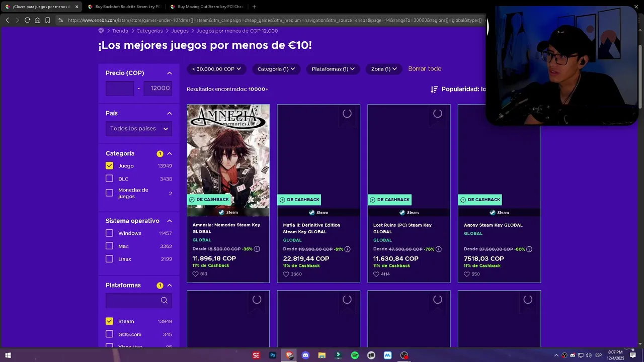The image size is (644, 362).
Task: Change the Popularidad sort order
Action: pyautogui.click(x=463, y=89)
